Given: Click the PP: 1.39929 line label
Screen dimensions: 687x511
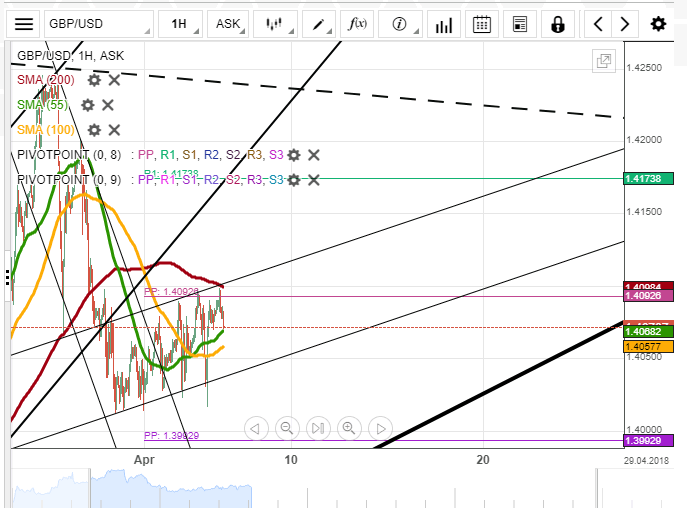Looking at the screenshot, I should pyautogui.click(x=171, y=436).
